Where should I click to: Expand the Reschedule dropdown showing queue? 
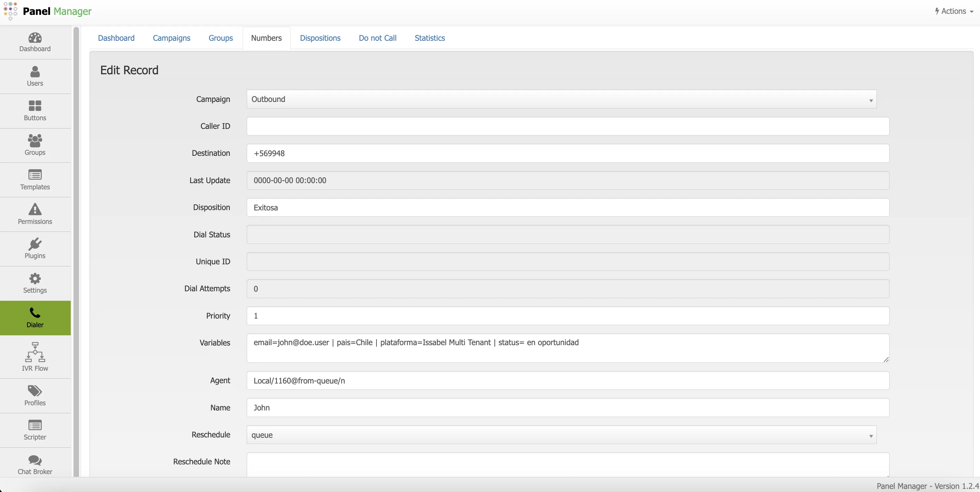click(561, 435)
